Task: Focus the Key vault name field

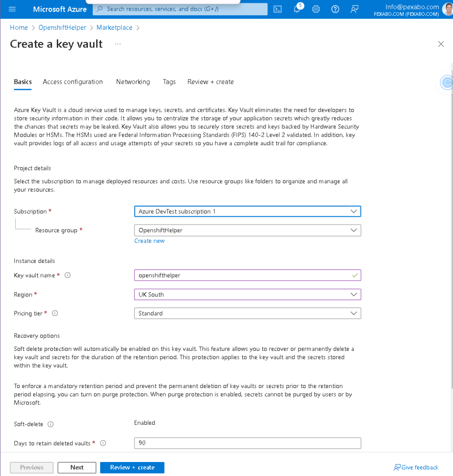Action: (x=247, y=275)
